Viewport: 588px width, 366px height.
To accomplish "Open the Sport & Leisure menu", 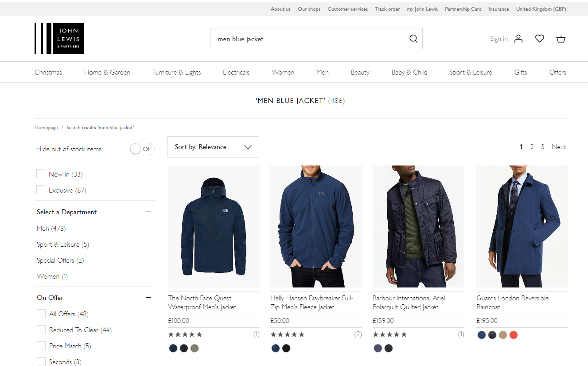I will coord(470,72).
